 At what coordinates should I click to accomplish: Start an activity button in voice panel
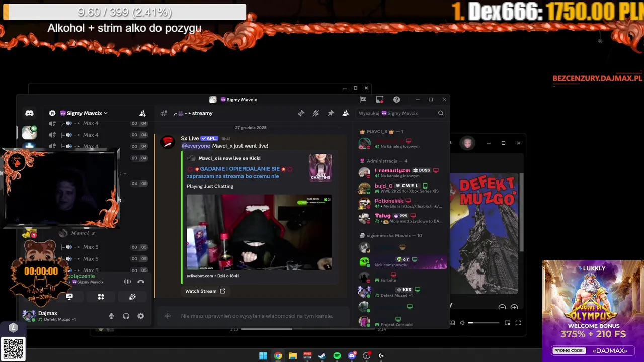tap(101, 297)
